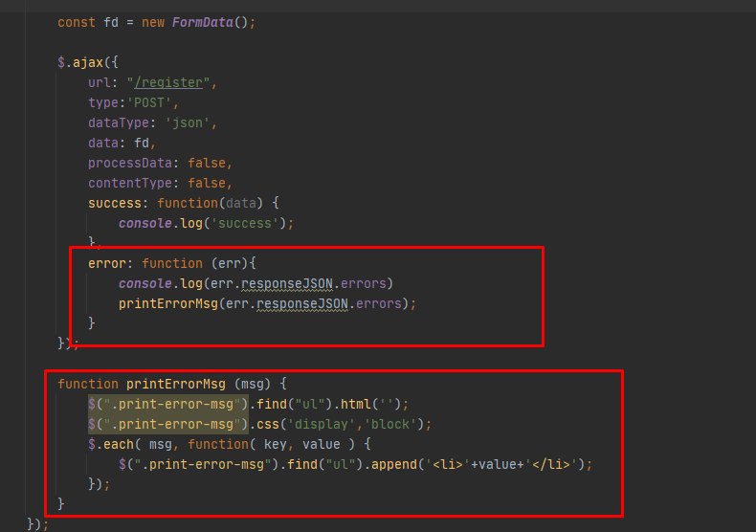This screenshot has width=756, height=532.
Task: Click the "/register" URL link
Action: coord(168,83)
